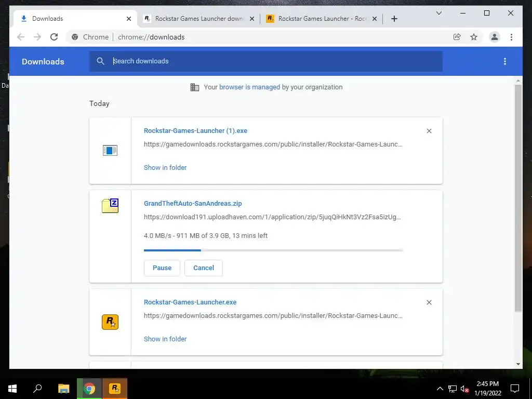This screenshot has height=399, width=532.
Task: Focus the Search downloads field
Action: pyautogui.click(x=265, y=61)
